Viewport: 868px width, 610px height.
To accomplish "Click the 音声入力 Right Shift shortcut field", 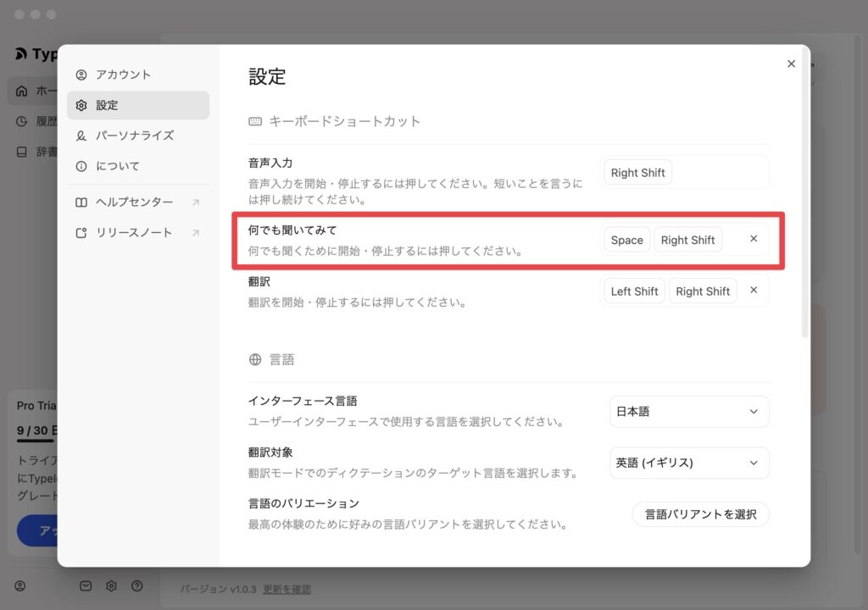I will (684, 173).
